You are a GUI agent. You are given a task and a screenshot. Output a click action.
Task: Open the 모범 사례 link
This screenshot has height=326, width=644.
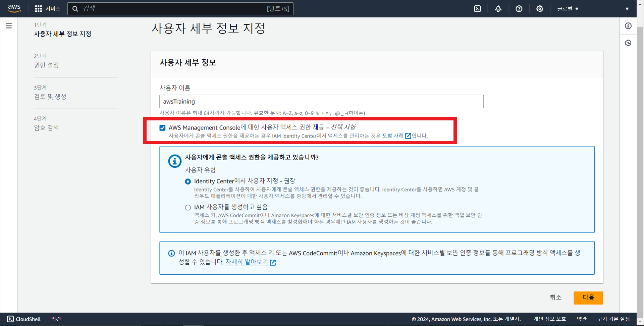(396, 136)
